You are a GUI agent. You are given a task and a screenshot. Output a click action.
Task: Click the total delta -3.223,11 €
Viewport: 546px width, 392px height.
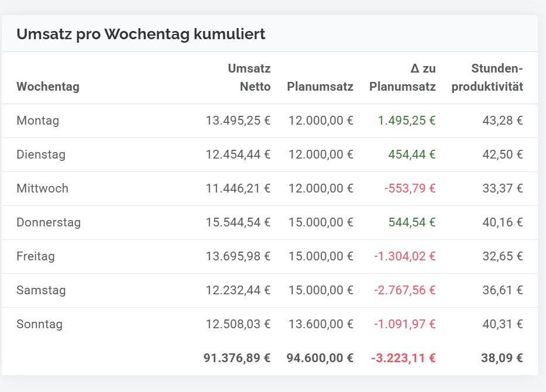tap(404, 358)
